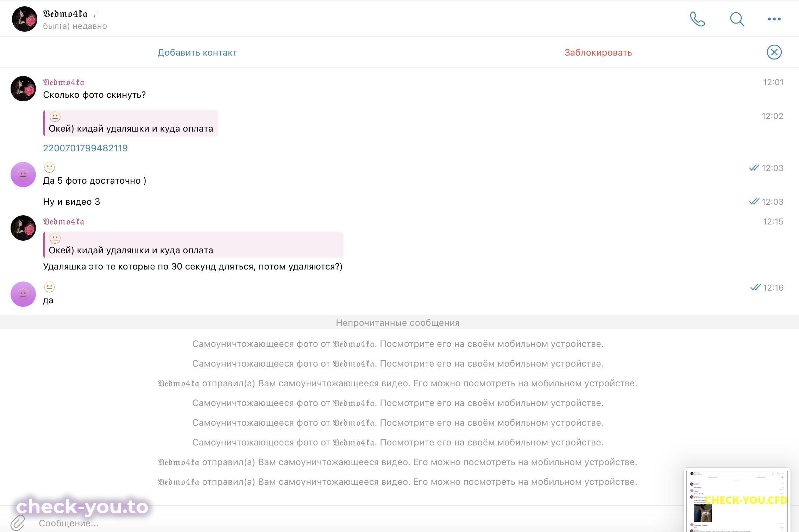Click the Vedmo4ka chat title in the header

coord(65,14)
